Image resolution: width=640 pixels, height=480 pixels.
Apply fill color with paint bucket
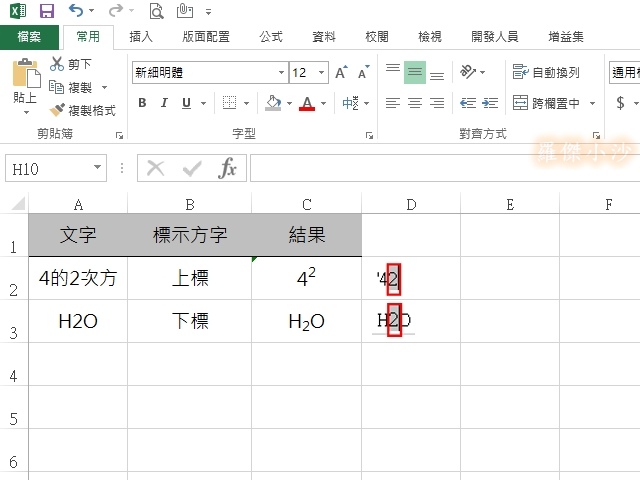(x=273, y=103)
